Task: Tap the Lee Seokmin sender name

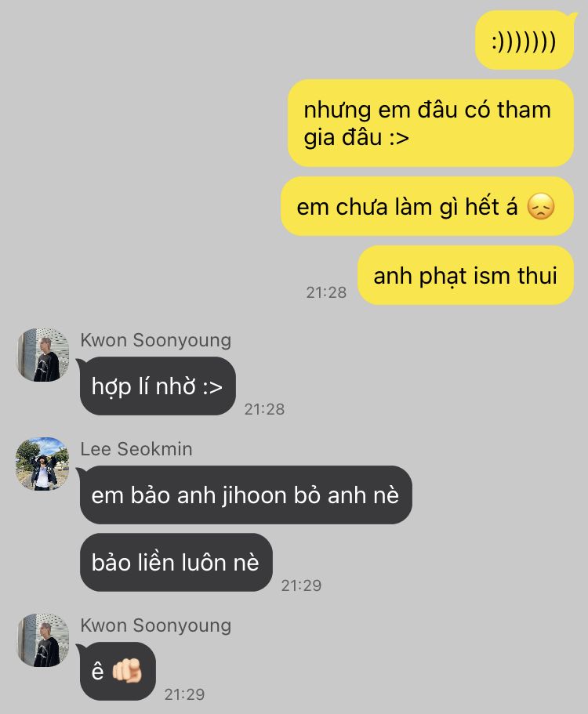Action: [x=136, y=449]
